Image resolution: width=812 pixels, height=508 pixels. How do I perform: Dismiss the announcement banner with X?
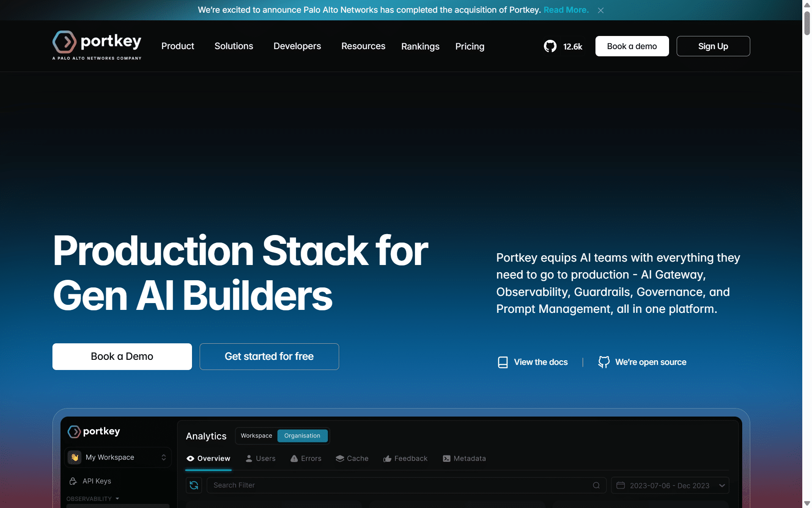click(601, 10)
